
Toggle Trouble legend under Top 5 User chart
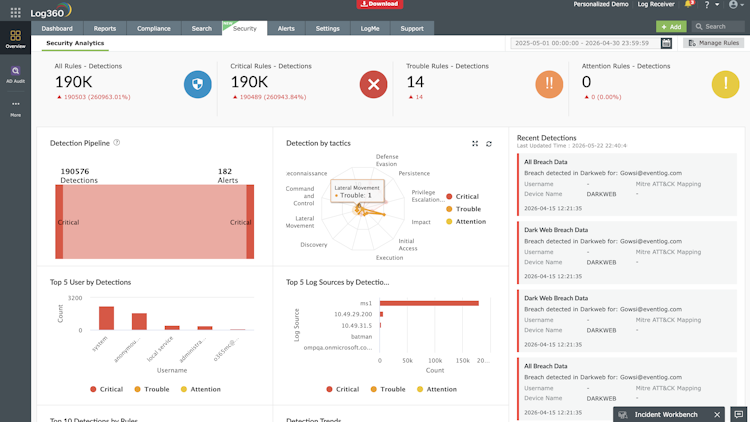pos(152,389)
